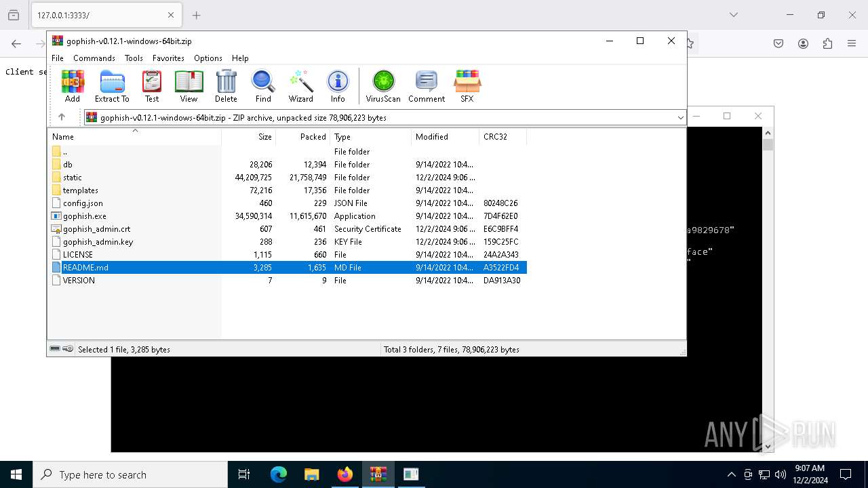This screenshot has width=868, height=488.
Task: Sort by the Size column header
Action: [249, 137]
